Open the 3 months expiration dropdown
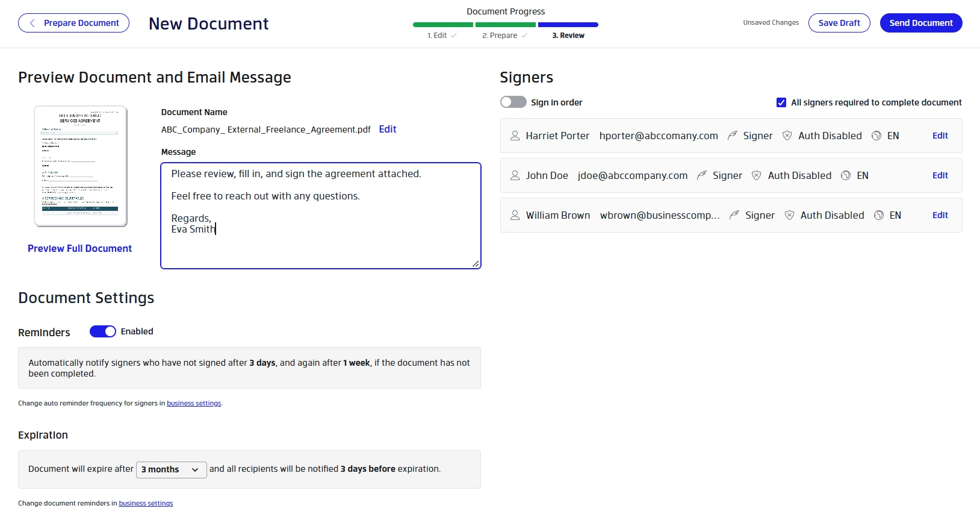Screen dimensions: 980x526 pyautogui.click(x=172, y=469)
